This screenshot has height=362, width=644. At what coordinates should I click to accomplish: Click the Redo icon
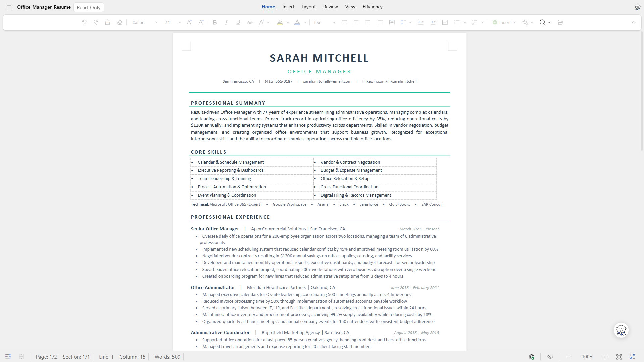point(96,22)
